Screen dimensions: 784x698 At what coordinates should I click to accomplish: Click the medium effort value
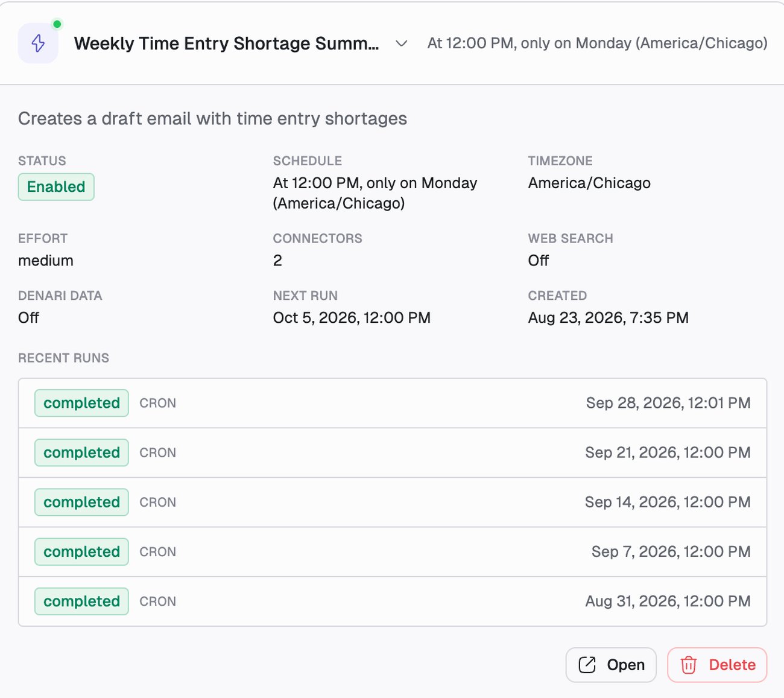coord(46,261)
